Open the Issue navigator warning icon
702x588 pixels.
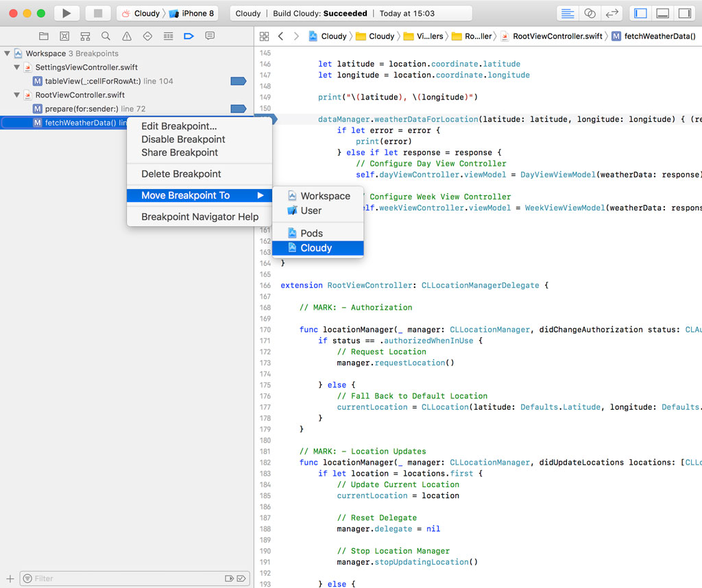(126, 36)
